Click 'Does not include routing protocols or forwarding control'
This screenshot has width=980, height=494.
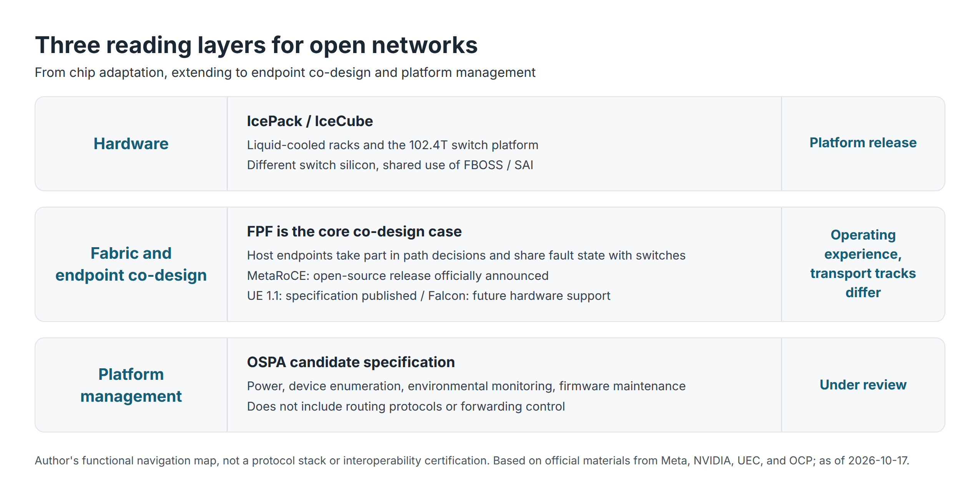pyautogui.click(x=406, y=406)
